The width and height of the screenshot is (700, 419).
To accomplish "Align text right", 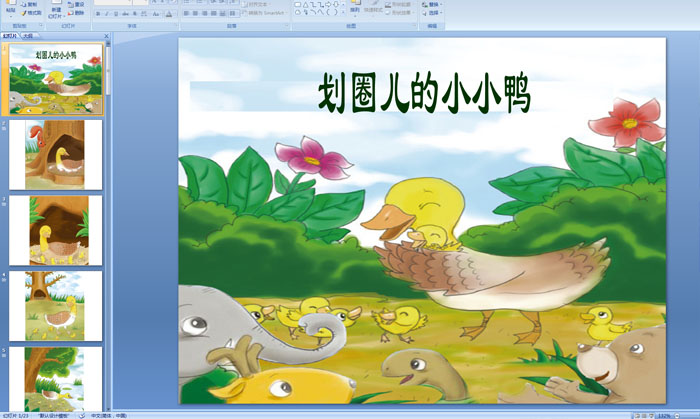I will pyautogui.click(x=204, y=13).
